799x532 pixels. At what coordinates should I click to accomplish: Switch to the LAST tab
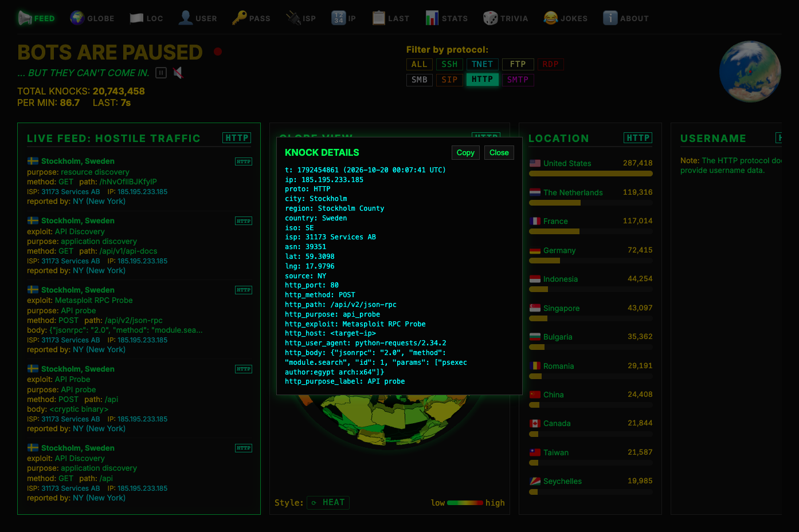pos(390,18)
